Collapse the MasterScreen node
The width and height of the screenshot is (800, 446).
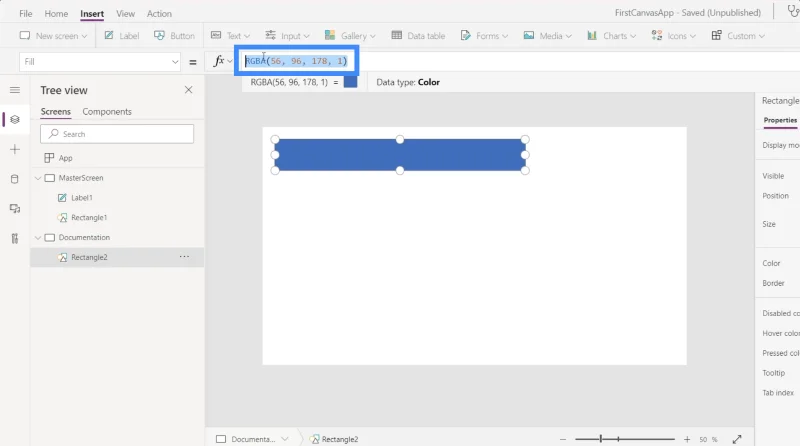point(38,178)
